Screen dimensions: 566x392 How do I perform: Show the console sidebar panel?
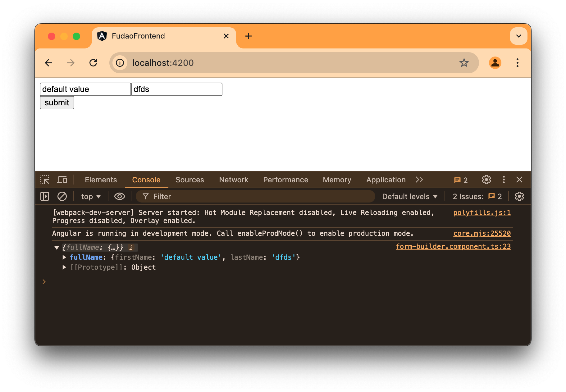click(44, 196)
